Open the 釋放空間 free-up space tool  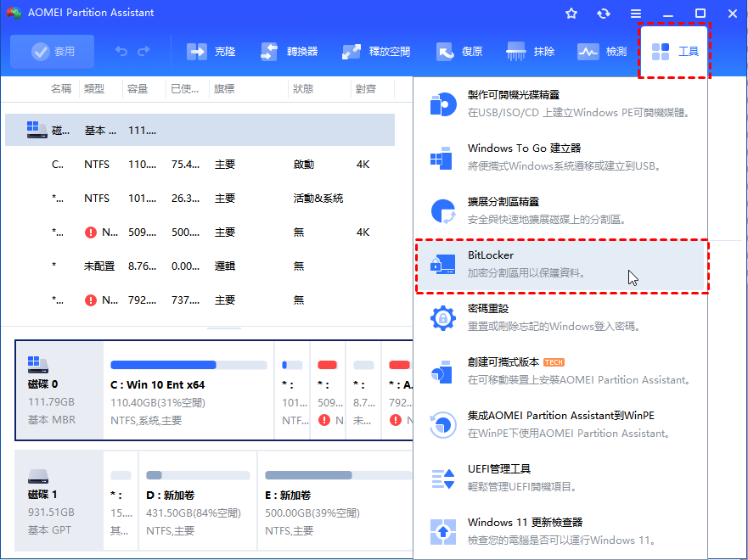click(376, 52)
